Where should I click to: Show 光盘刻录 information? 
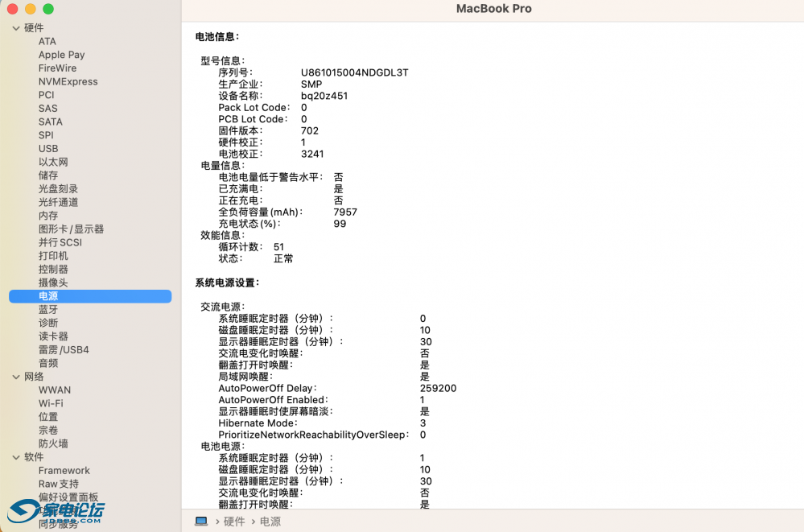point(59,189)
